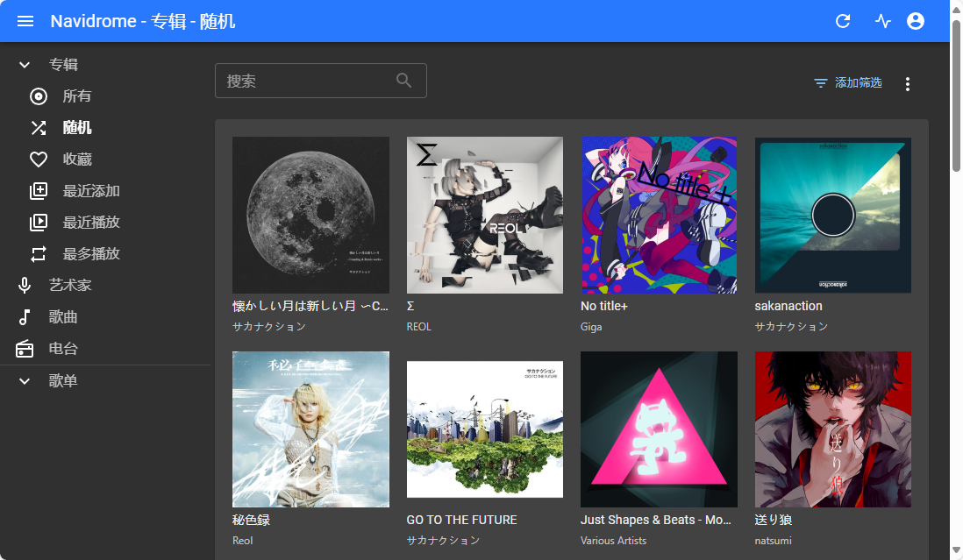Click the 收藏 heart icon

click(x=38, y=159)
